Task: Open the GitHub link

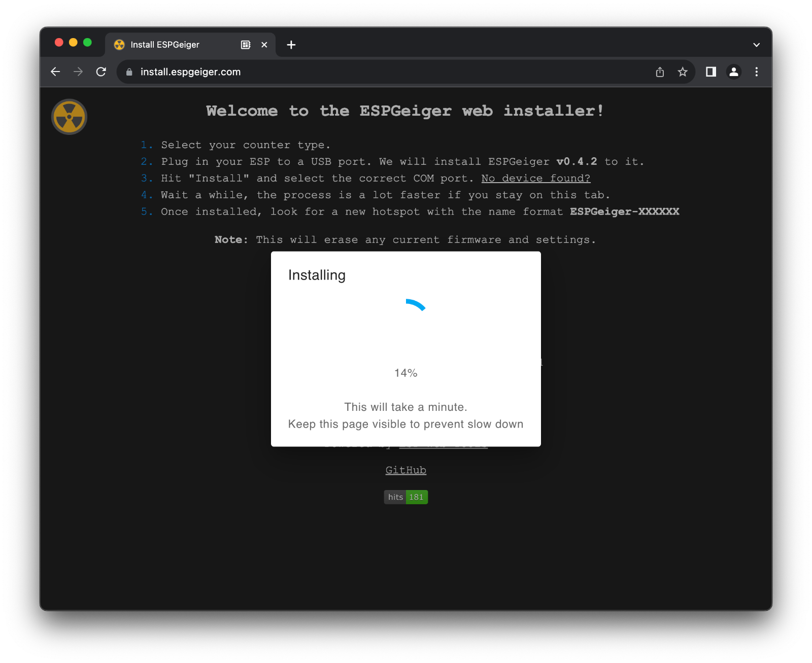Action: click(x=406, y=470)
